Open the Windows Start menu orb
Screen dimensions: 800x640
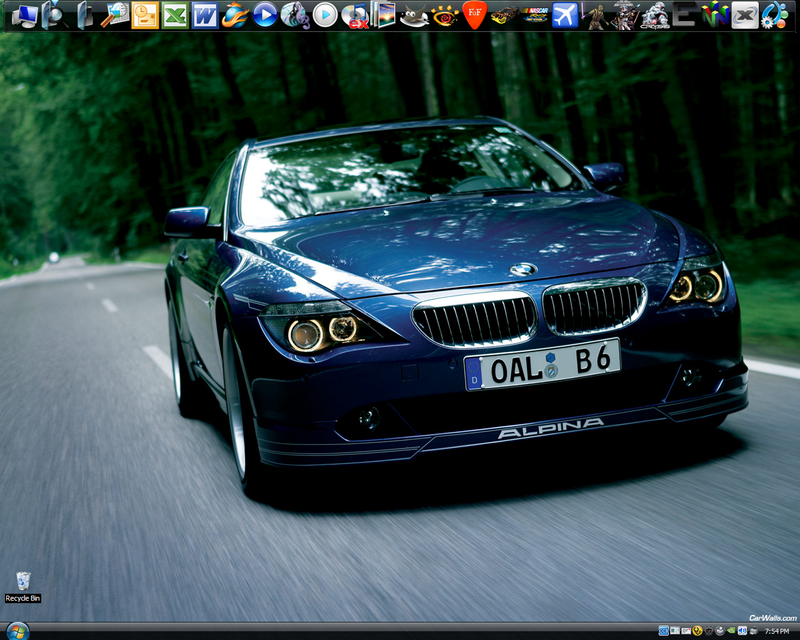pyautogui.click(x=18, y=632)
